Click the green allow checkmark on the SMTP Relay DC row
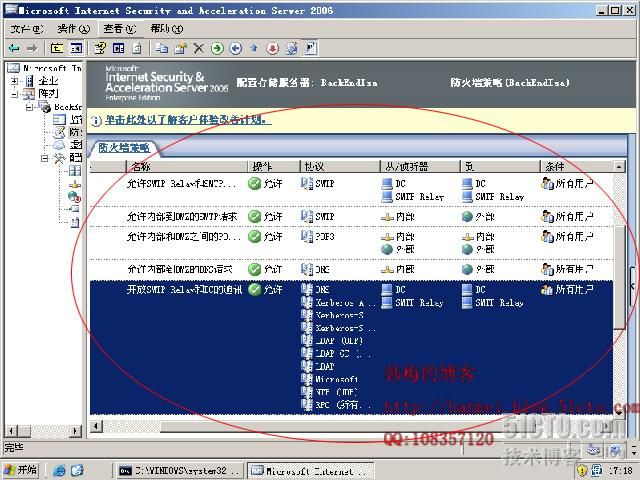 coord(254,184)
